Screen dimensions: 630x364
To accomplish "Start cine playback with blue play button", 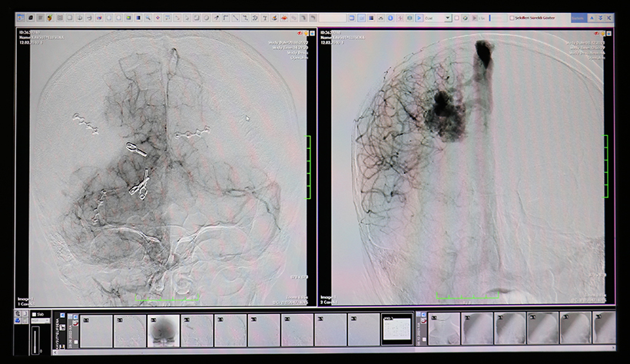I will tap(419, 18).
